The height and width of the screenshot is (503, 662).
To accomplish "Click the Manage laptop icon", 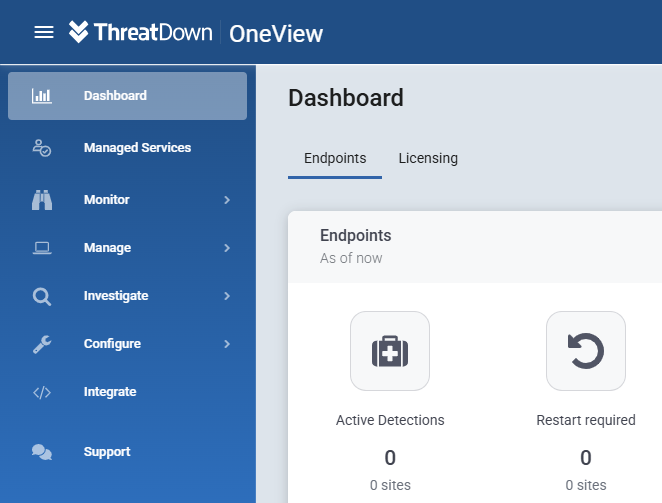I will [x=42, y=248].
